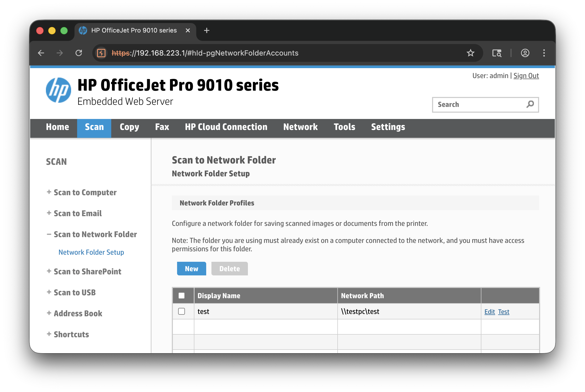The image size is (585, 392).
Task: Click the Delete button
Action: coord(230,269)
